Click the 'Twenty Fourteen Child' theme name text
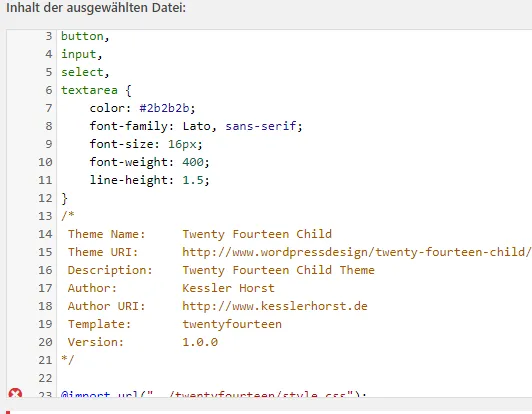 point(257,234)
